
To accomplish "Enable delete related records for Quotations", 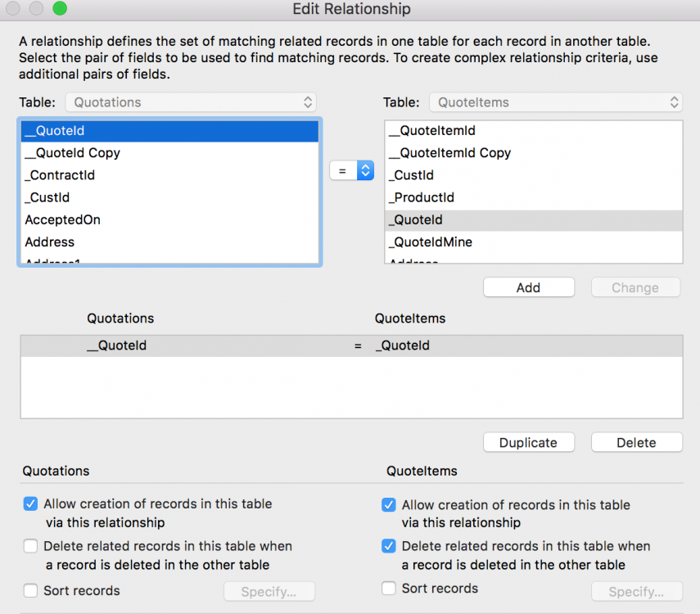I will pyautogui.click(x=31, y=546).
